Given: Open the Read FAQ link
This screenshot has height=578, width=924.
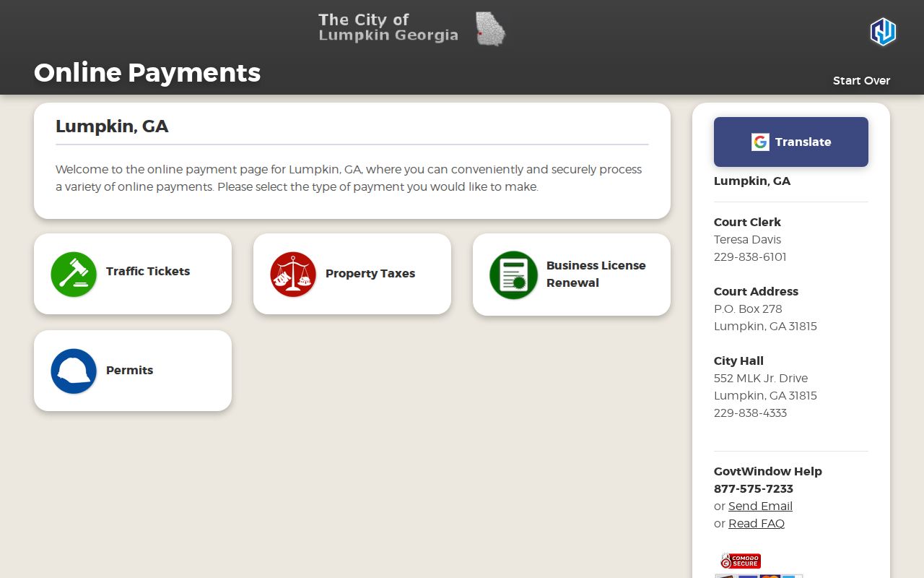Looking at the screenshot, I should [757, 523].
